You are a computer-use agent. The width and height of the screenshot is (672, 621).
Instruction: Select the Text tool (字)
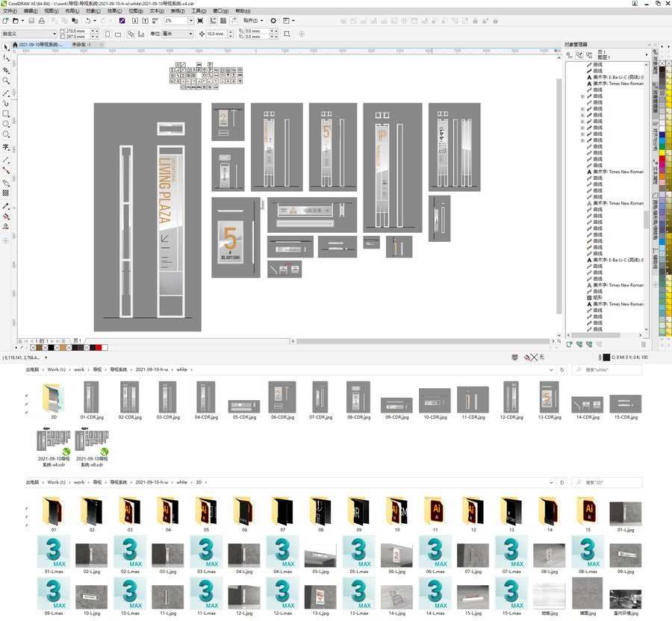5,147
